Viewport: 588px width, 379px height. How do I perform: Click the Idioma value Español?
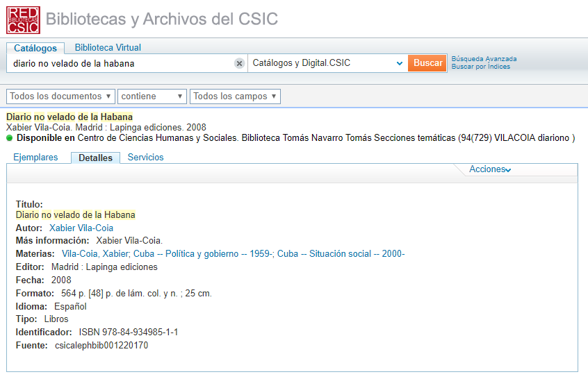[70, 306]
